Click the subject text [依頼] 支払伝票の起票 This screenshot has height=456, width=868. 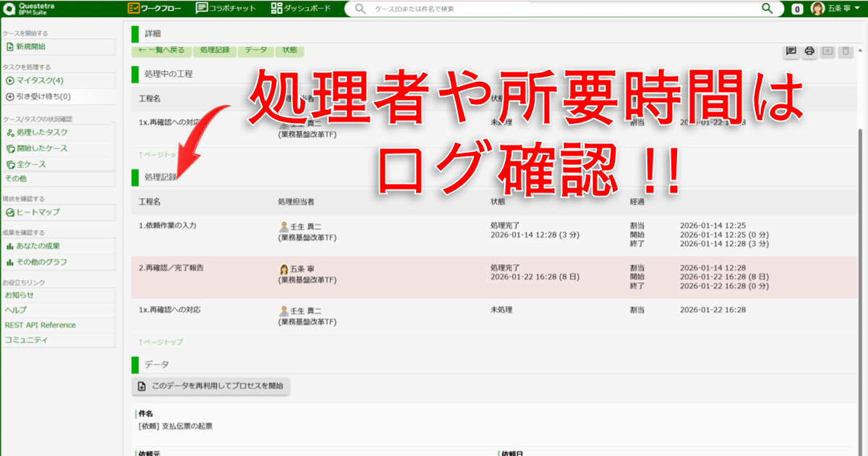coord(175,426)
